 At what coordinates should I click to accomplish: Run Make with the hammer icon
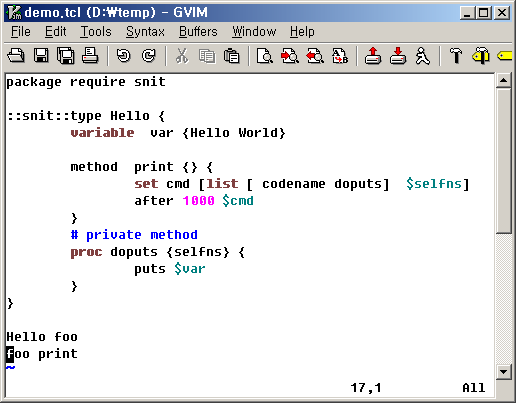(x=456, y=55)
